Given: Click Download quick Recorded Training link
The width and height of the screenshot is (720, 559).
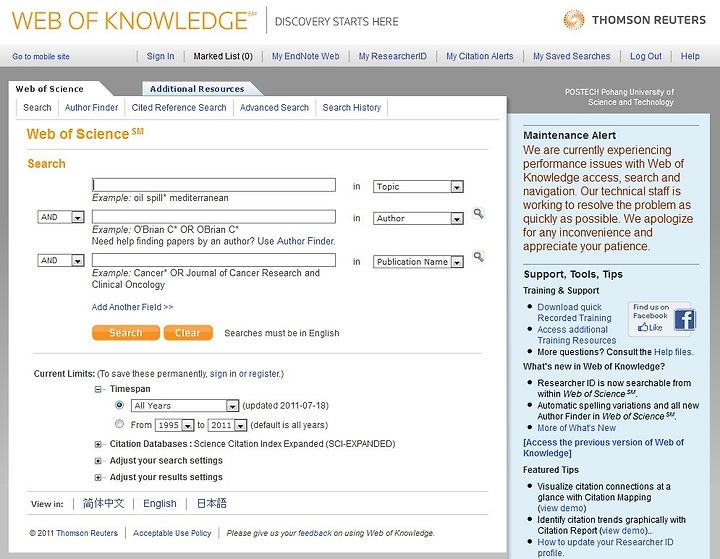Looking at the screenshot, I should [x=574, y=312].
